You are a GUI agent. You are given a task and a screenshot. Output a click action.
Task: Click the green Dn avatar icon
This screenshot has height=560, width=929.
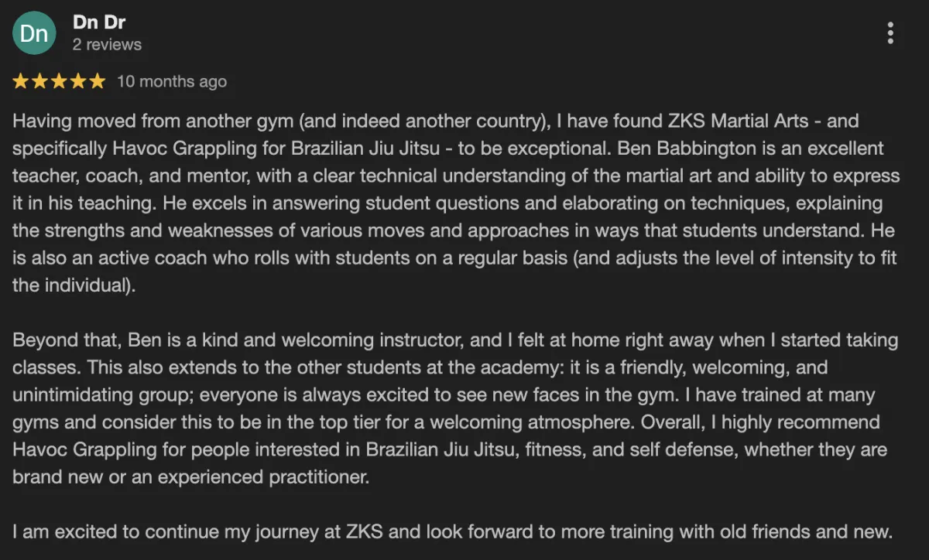(x=34, y=33)
